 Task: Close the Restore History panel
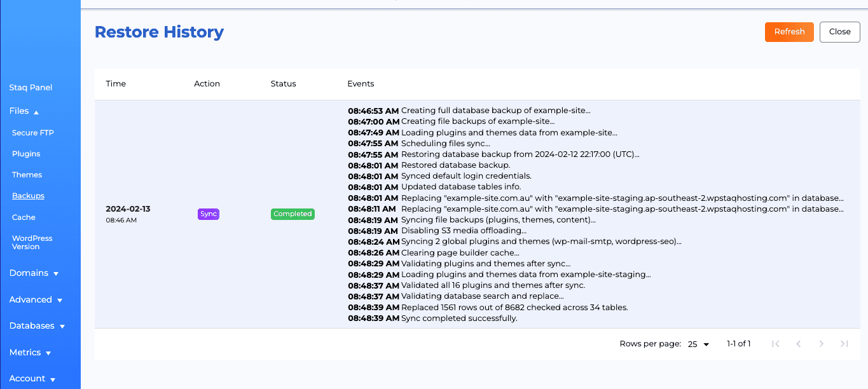839,32
